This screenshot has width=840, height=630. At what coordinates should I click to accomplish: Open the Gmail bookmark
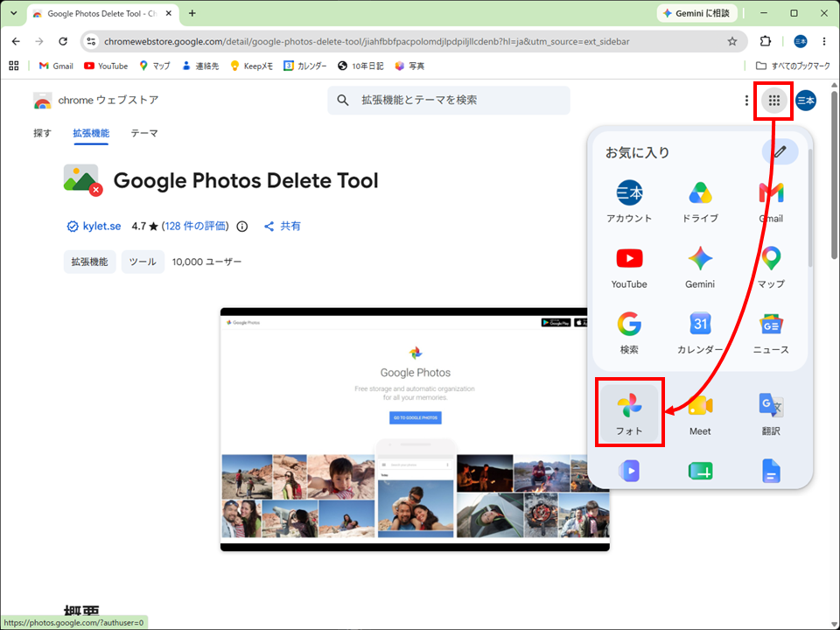point(56,66)
